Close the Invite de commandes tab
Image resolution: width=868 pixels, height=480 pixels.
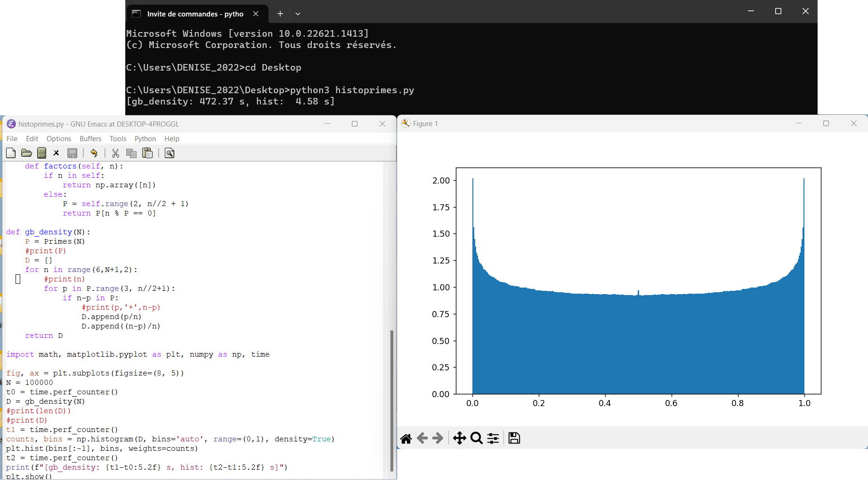tap(256, 14)
